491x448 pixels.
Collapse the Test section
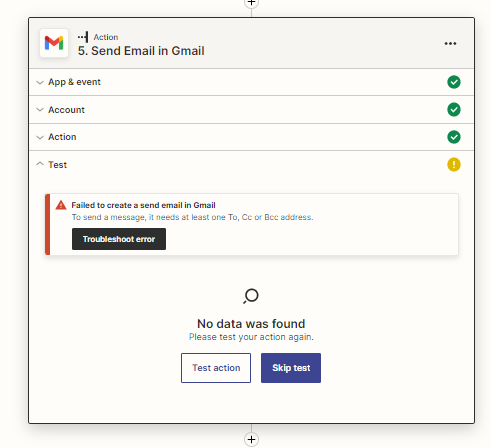pyautogui.click(x=251, y=165)
